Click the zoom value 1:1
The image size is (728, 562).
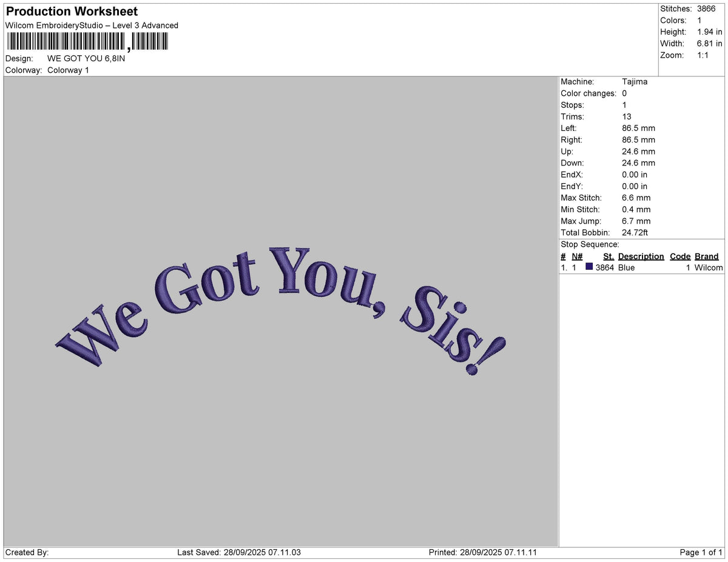704,55
